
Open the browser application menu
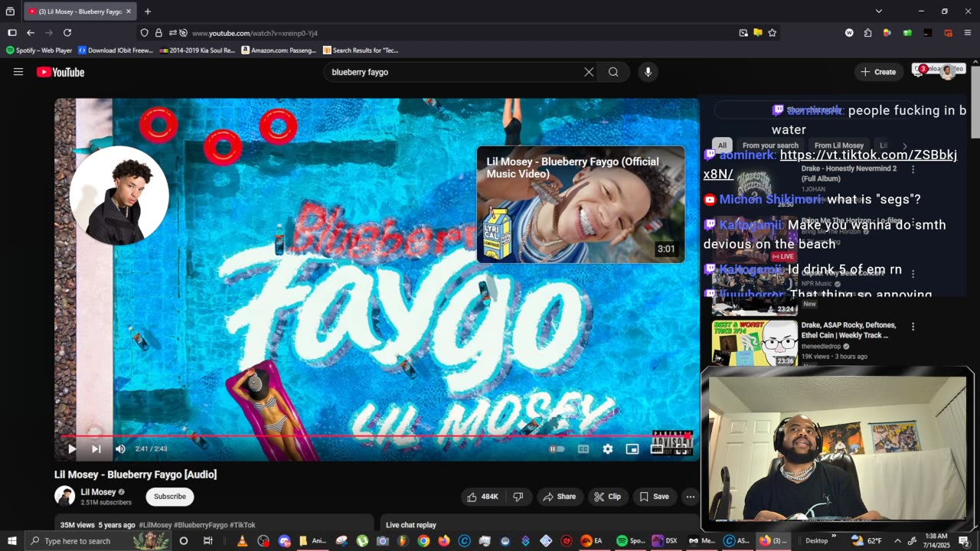click(968, 33)
